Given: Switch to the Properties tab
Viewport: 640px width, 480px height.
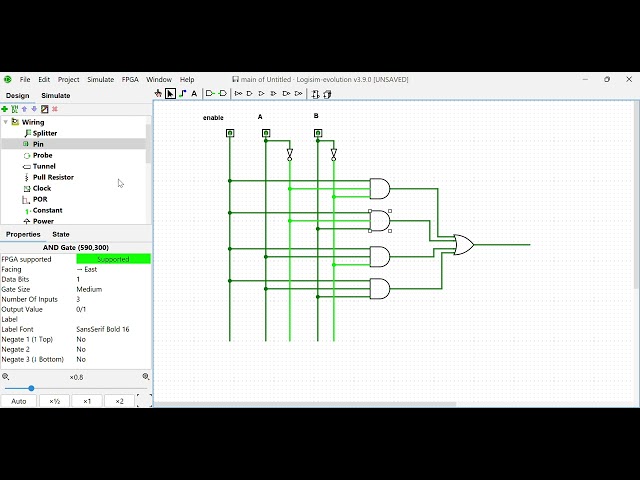Looking at the screenshot, I should tap(23, 234).
